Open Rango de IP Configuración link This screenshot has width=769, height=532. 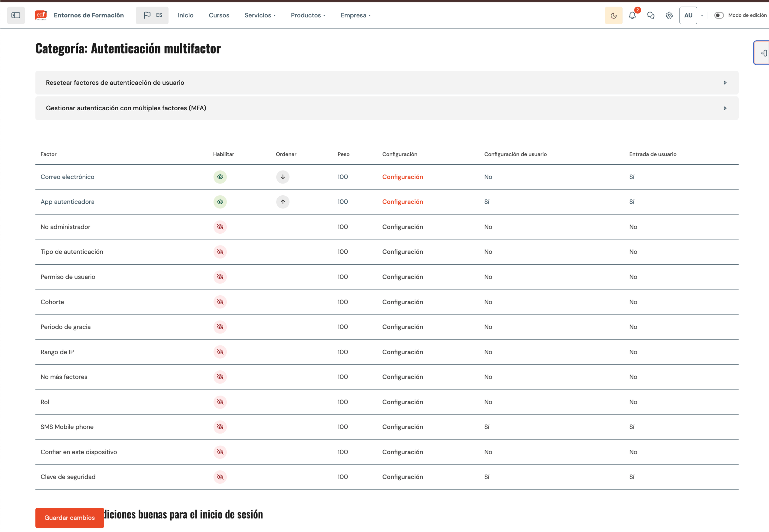(403, 352)
